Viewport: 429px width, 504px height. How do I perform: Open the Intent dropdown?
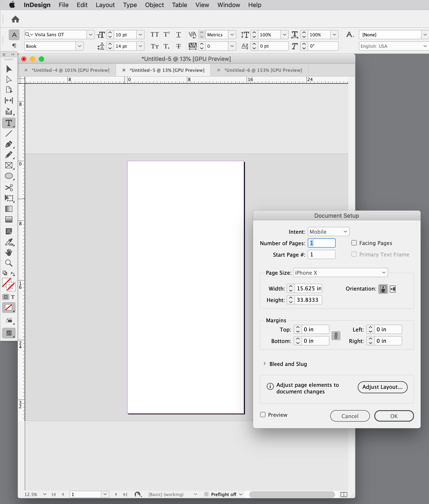point(328,232)
